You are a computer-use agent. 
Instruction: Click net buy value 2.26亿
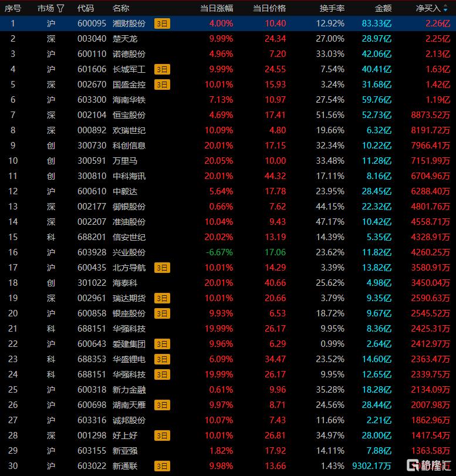[x=438, y=23]
